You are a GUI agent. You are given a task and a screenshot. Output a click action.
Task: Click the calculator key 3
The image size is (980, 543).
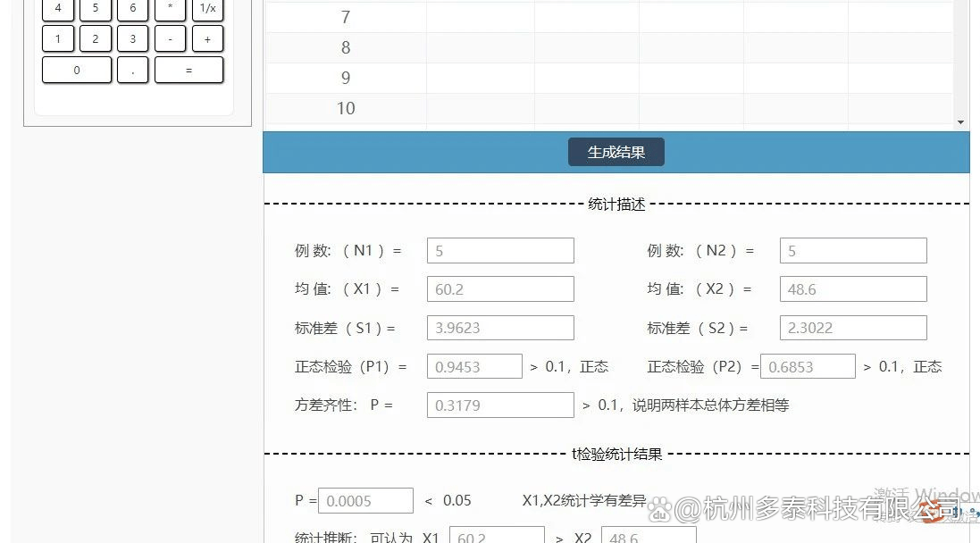coord(132,38)
